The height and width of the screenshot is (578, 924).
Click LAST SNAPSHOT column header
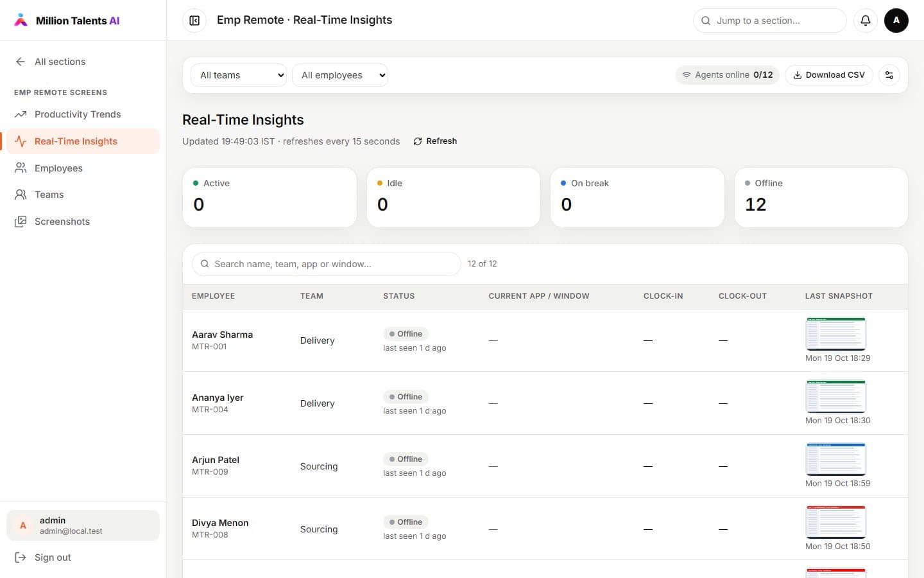pyautogui.click(x=839, y=296)
